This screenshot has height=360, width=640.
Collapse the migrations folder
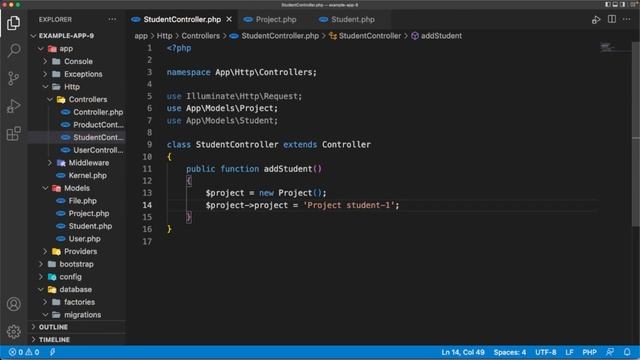[45, 315]
